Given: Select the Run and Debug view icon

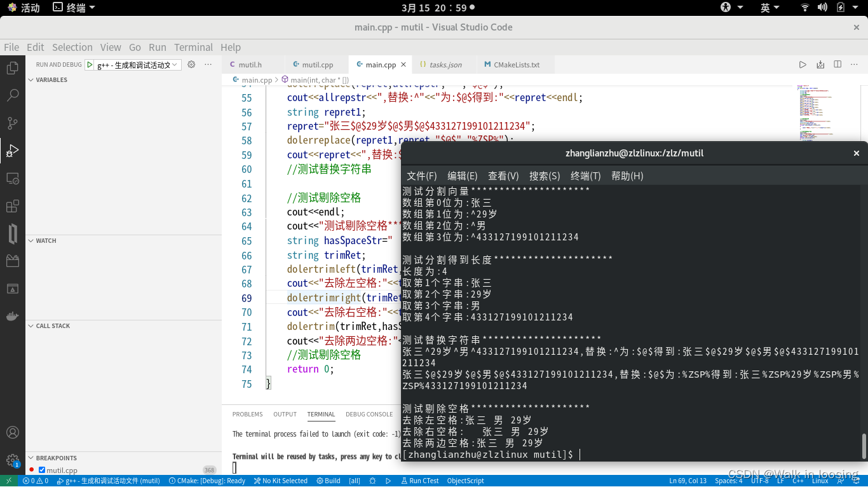Looking at the screenshot, I should [x=12, y=151].
